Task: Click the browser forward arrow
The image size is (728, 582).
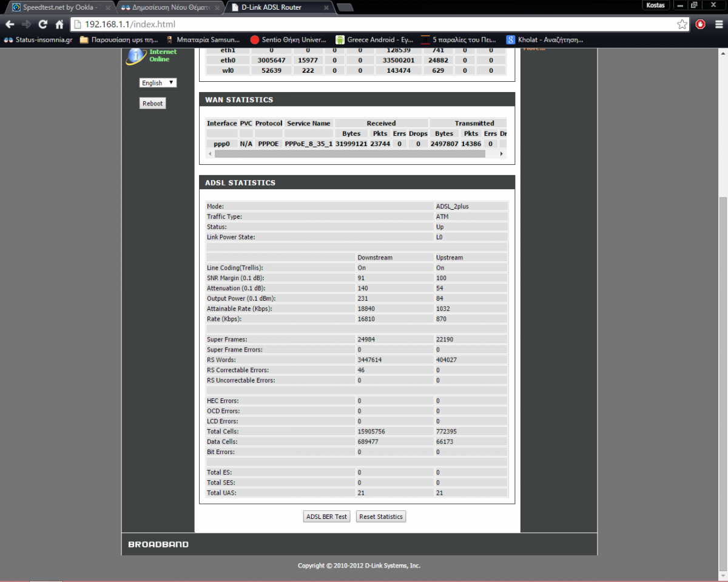Action: [26, 24]
